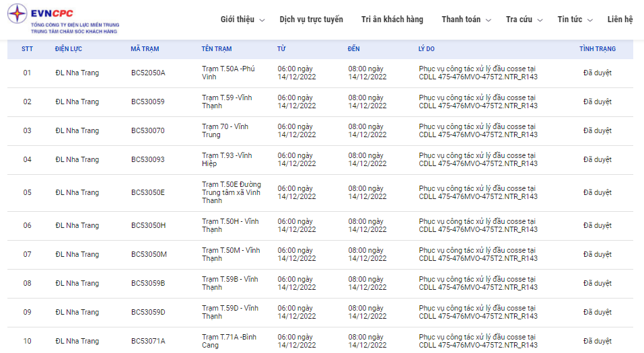Go to Tri ân khách hàng page
The image size is (644, 353).
(392, 19)
